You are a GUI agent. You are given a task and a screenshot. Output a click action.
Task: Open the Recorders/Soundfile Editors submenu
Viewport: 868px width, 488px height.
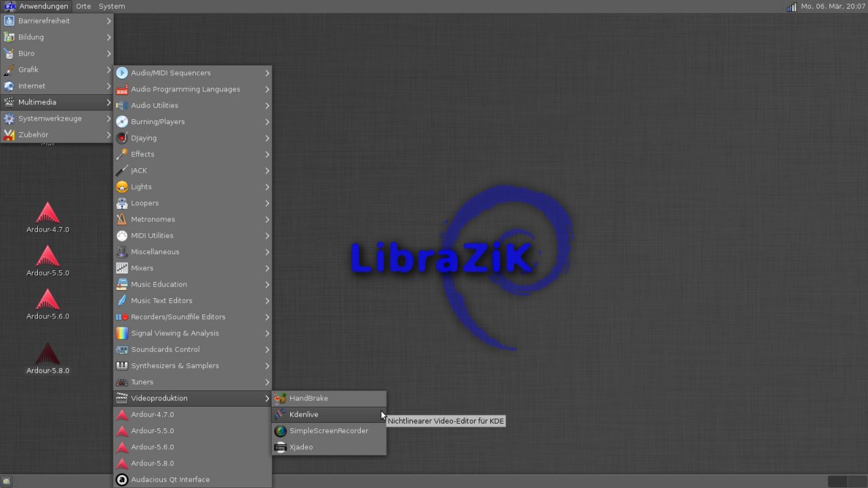pos(193,317)
